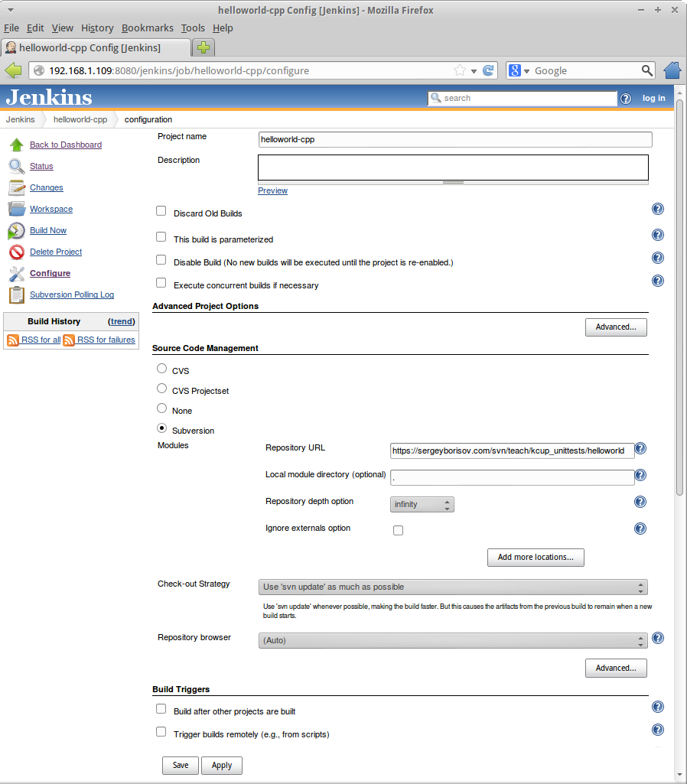Check Build after other projects are built
The height and width of the screenshot is (784, 687).
coord(161,709)
